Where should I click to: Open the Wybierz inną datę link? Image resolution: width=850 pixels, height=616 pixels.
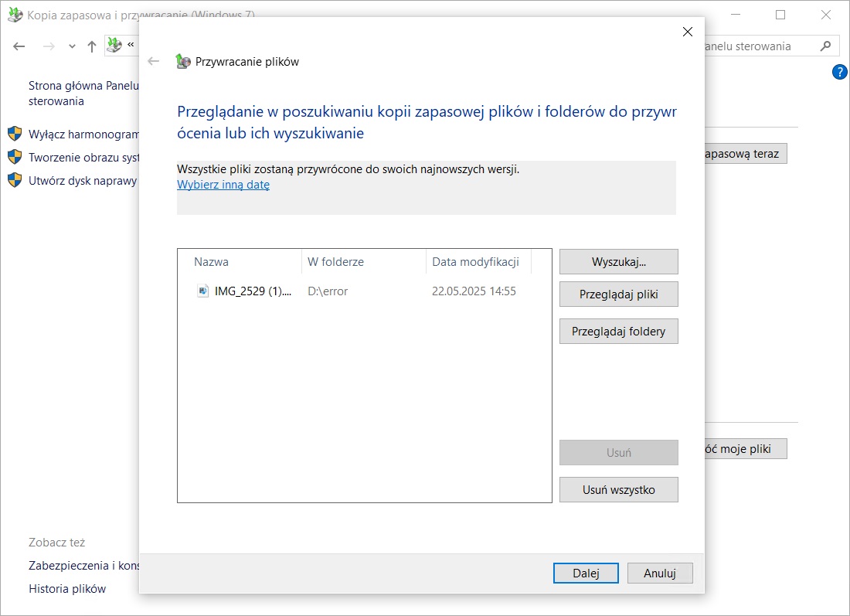click(223, 185)
